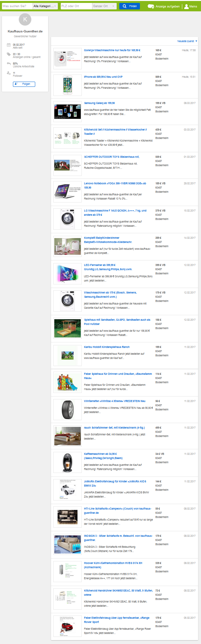Screen dimensions: 201x644
Task: Click the Finden search button
Action: (x=130, y=6)
